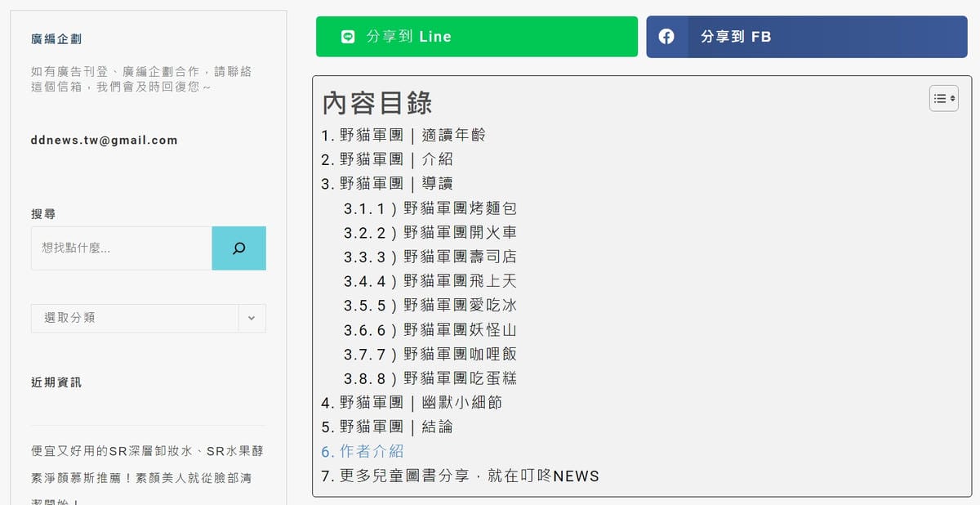Viewport: 980px width, 505px height.
Task: Open 野貓軍團壽司店 contents entry
Action: click(x=430, y=257)
